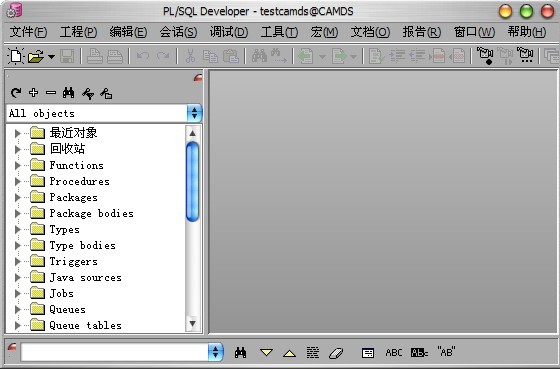This screenshot has height=369, width=560.
Task: Find next with the down triangle button
Action: point(266,353)
